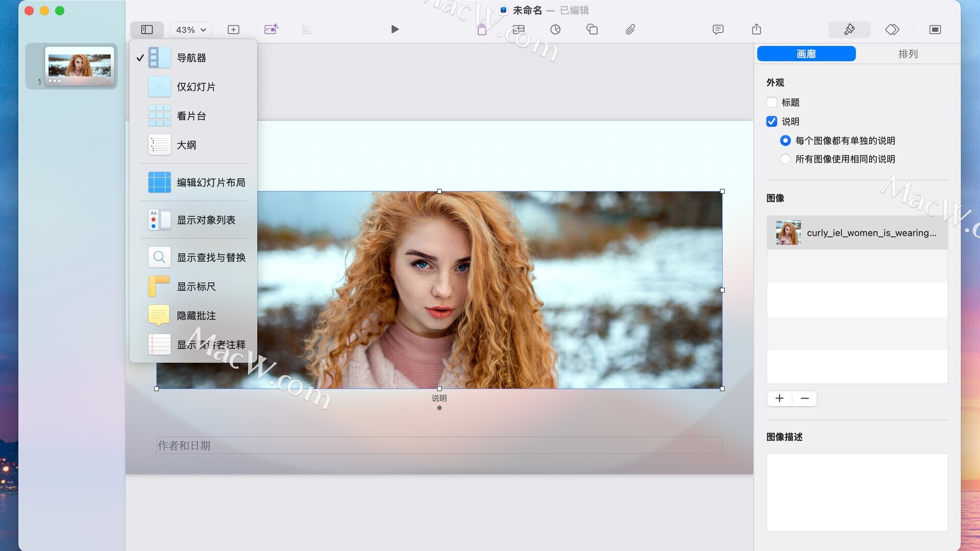Click the Add Slide toolbar icon
This screenshot has width=980, height=551.
233,30
